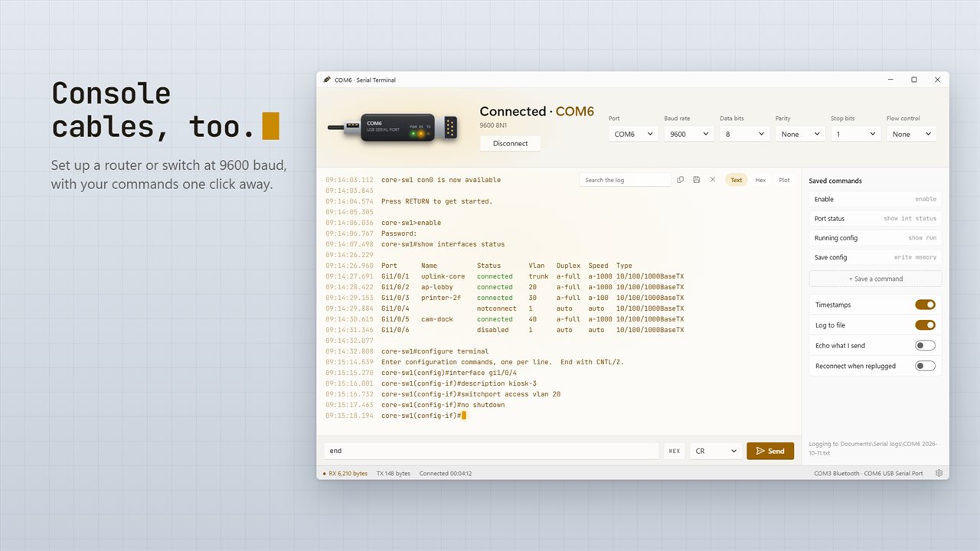The width and height of the screenshot is (980, 551).
Task: Click the 'Gi1/0/4' notconnect row
Action: tap(505, 308)
